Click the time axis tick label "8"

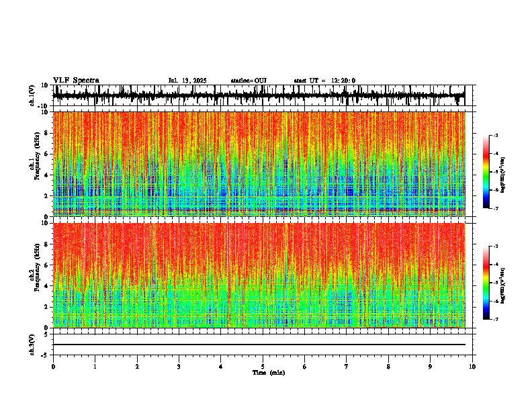pos(388,367)
